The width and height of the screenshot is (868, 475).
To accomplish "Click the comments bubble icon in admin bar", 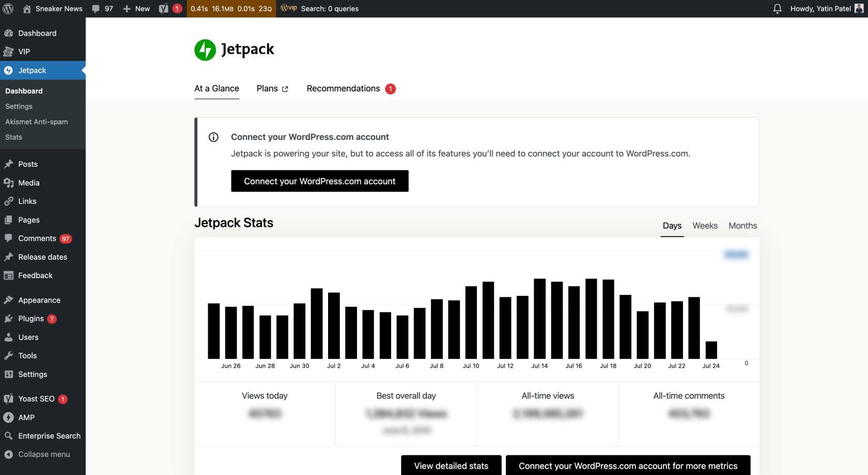I will pos(96,9).
